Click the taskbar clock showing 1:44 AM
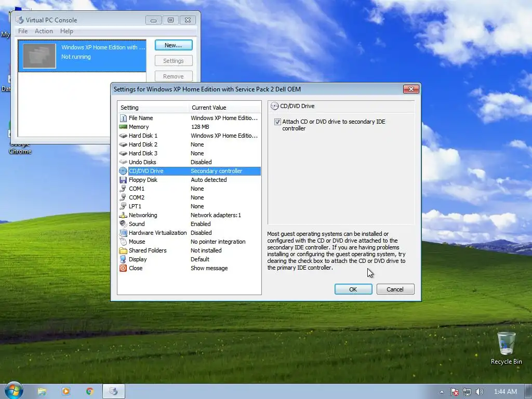Viewport: 532px width, 399px height. coord(505,392)
